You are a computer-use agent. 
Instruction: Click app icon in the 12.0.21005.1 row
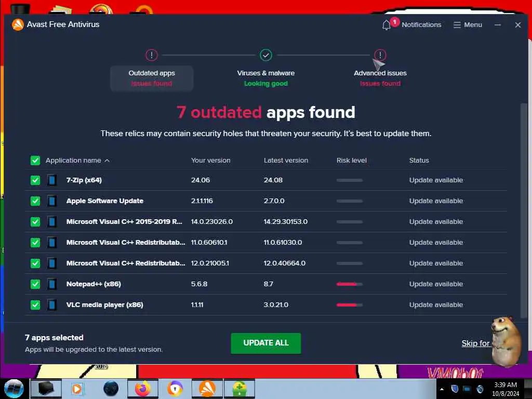pyautogui.click(x=52, y=263)
